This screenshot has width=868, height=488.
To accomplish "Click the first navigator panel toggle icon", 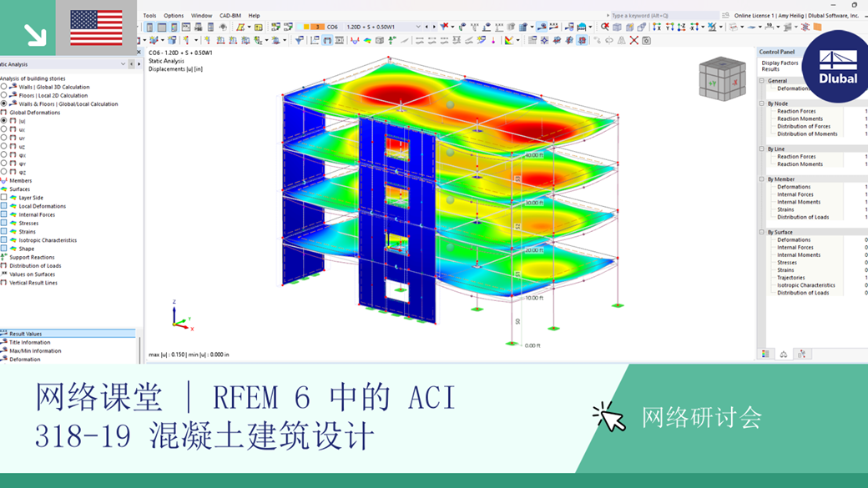I will click(x=149, y=27).
